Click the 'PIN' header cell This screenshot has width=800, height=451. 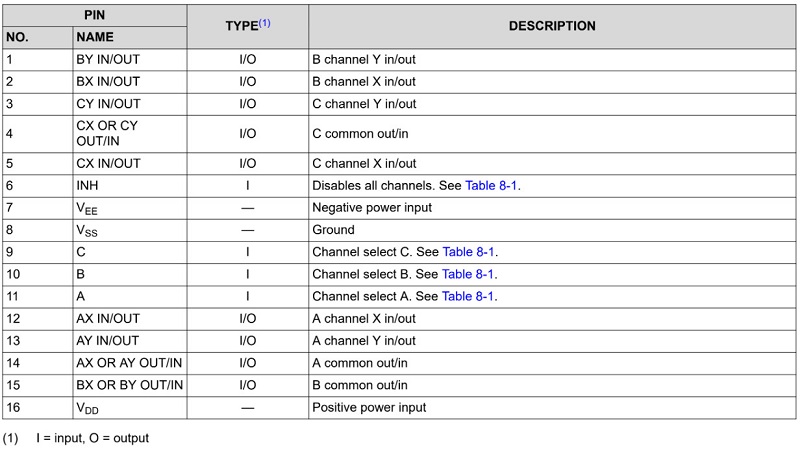tap(94, 15)
